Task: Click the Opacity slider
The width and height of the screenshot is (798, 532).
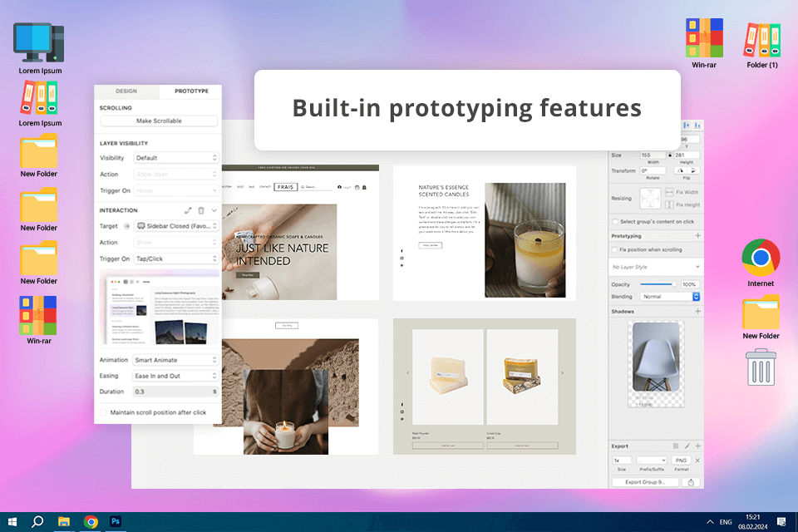Action: click(658, 284)
